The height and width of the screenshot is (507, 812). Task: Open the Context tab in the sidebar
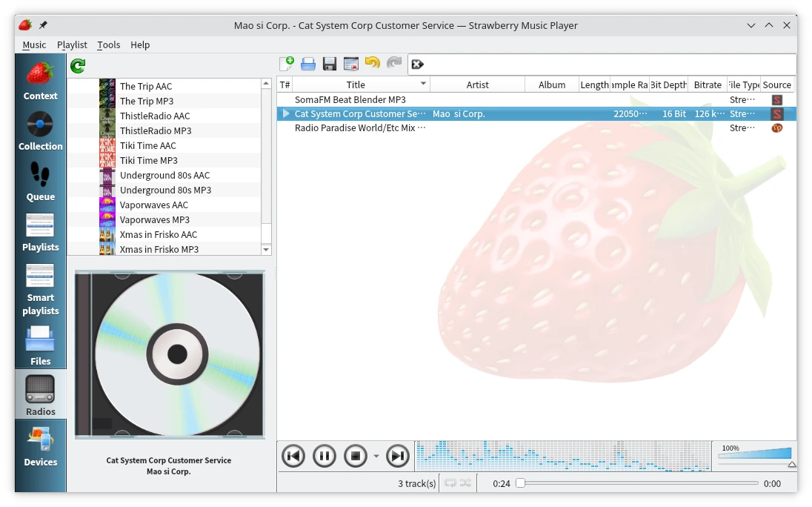[40, 81]
